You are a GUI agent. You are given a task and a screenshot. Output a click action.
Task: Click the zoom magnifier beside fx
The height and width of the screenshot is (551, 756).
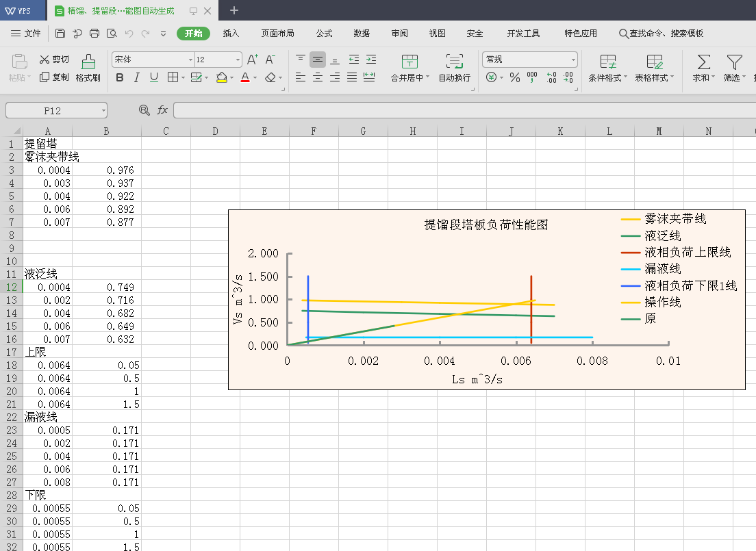tap(144, 110)
